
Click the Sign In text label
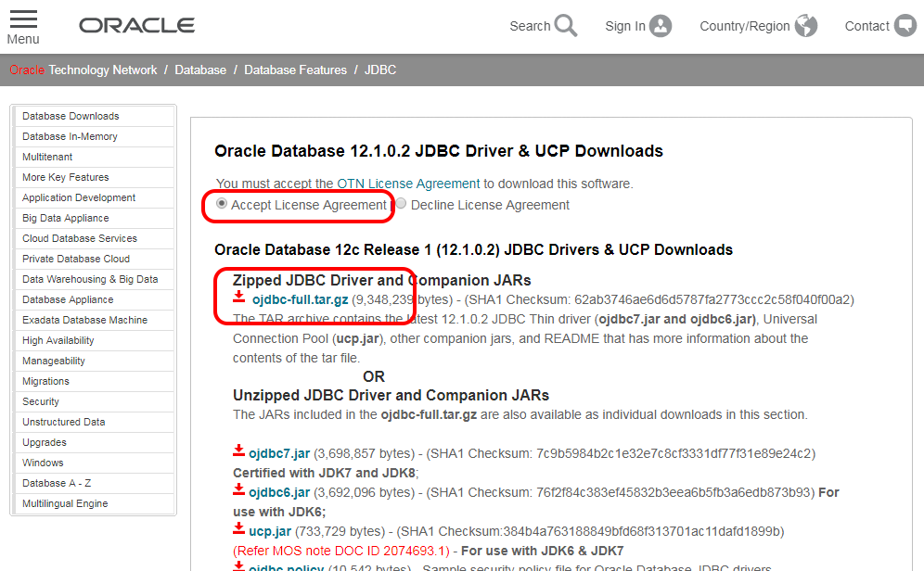(x=625, y=27)
